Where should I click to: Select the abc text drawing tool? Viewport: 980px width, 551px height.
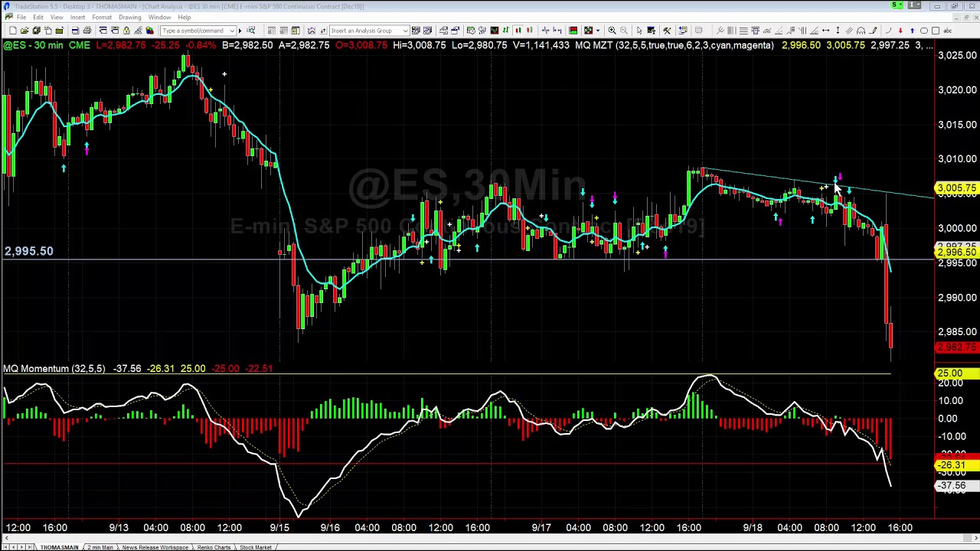[x=947, y=31]
